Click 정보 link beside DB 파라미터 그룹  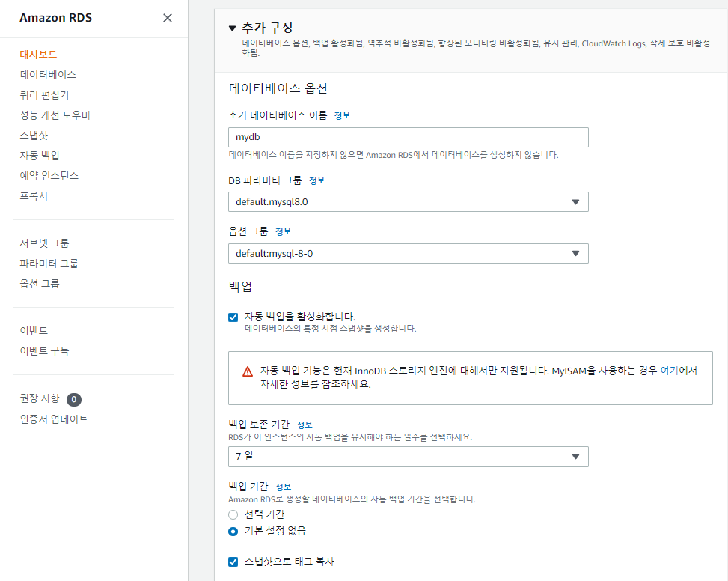[316, 180]
